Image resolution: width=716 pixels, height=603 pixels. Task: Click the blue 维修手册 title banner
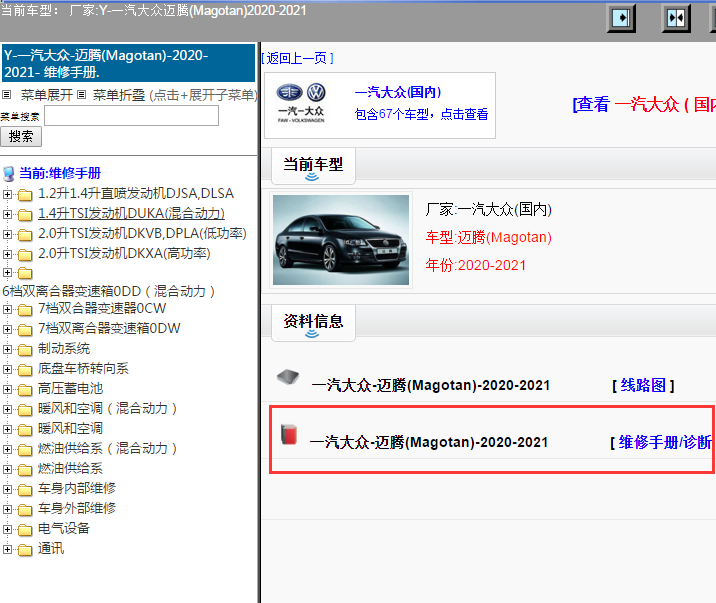(x=128, y=63)
